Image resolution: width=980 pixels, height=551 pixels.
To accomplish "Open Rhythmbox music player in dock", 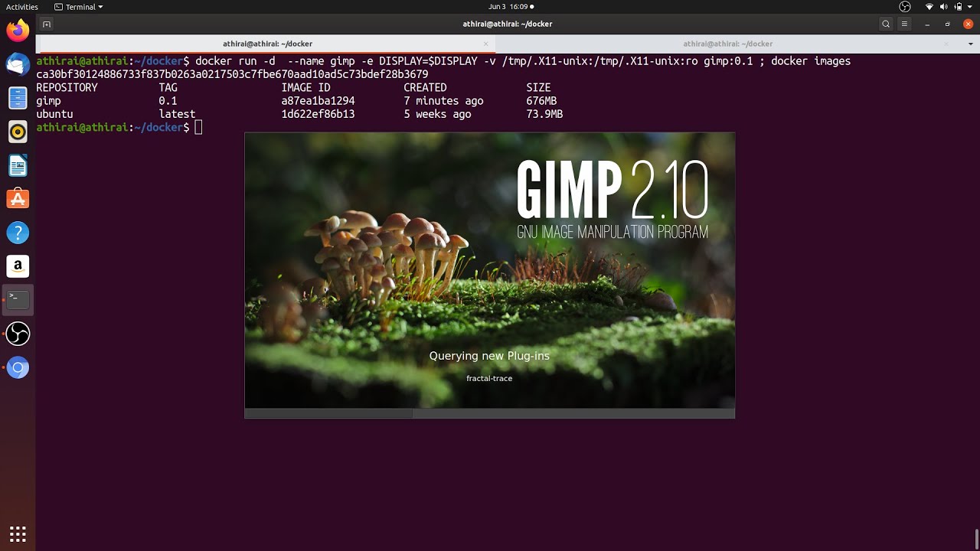I will (x=18, y=132).
